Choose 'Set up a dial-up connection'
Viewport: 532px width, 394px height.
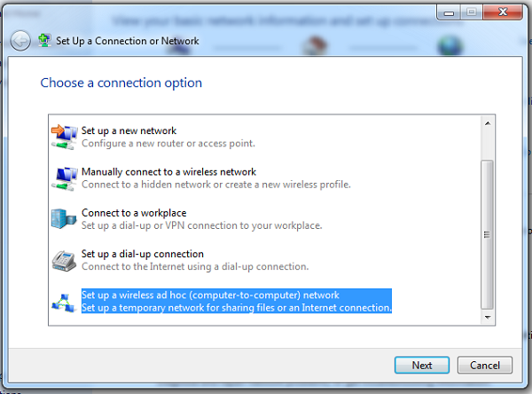(x=143, y=254)
